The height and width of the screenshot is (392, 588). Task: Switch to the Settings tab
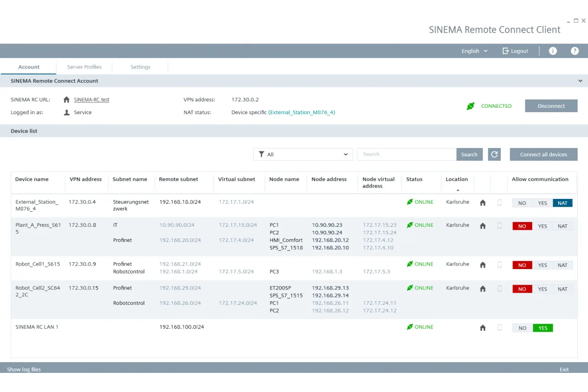click(x=140, y=67)
